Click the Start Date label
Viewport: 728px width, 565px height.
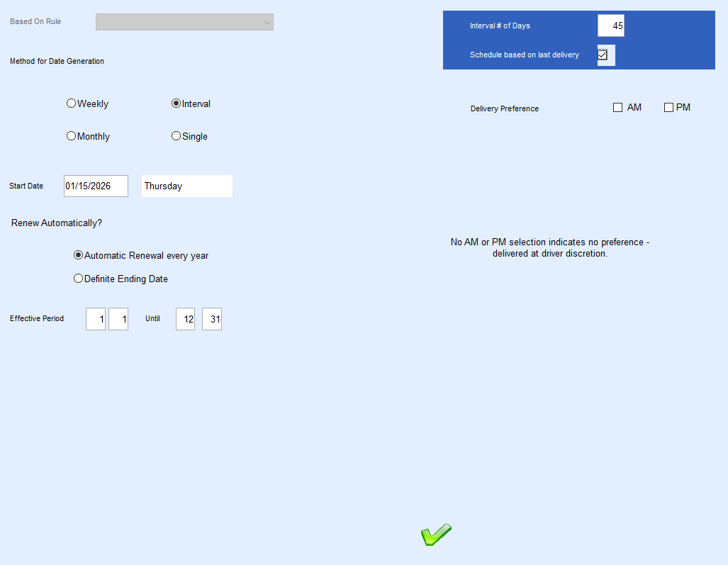tap(26, 186)
